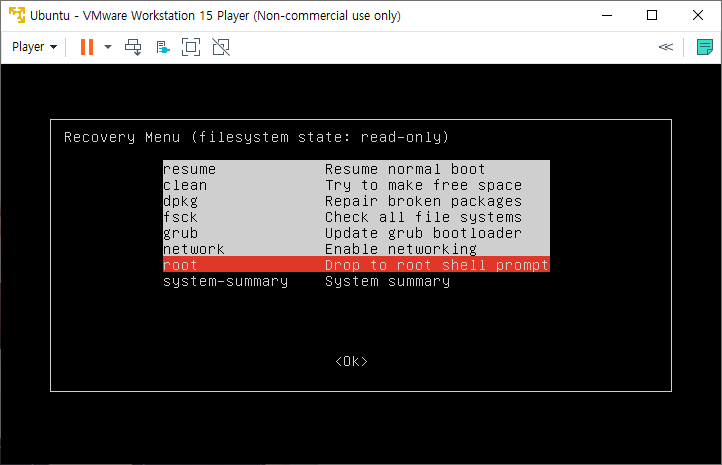Toggle Unity mode icon
The height and width of the screenshot is (465, 722).
tap(221, 47)
